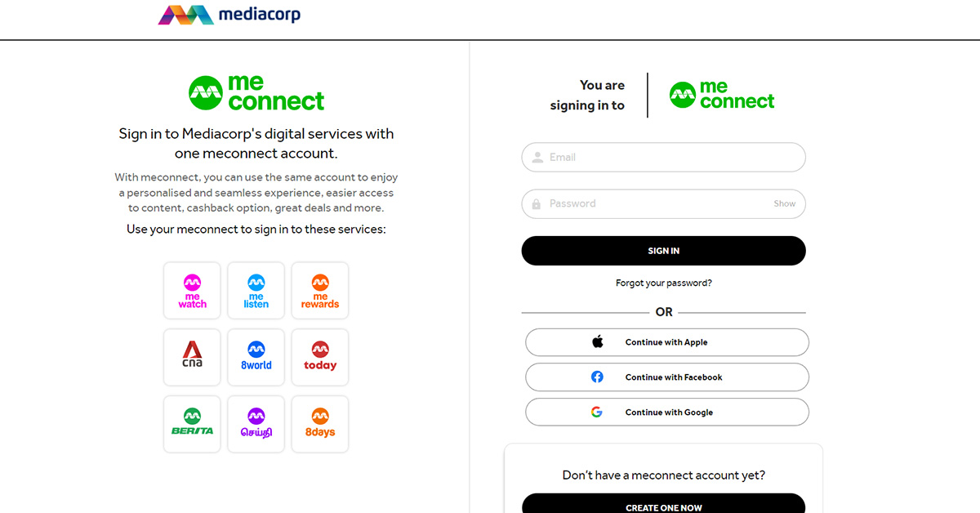Open the 8days service icon

pos(319,424)
